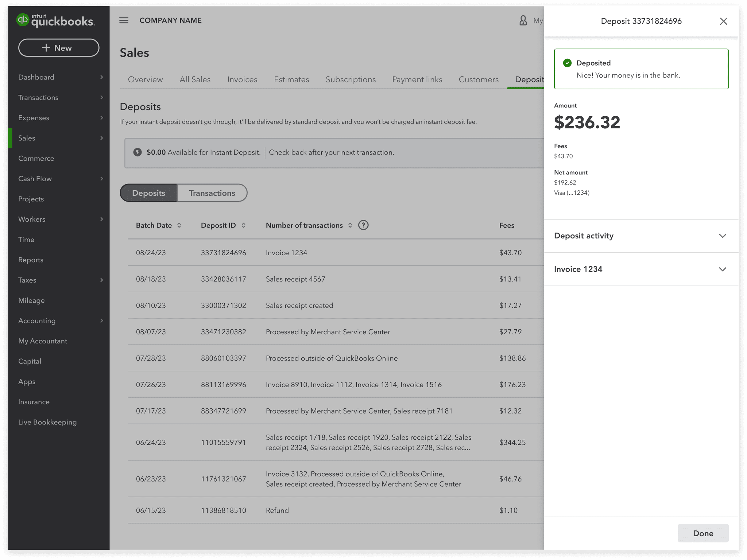The image size is (747, 560).
Task: Open deposit row 33428036117
Action: pyautogui.click(x=336, y=279)
